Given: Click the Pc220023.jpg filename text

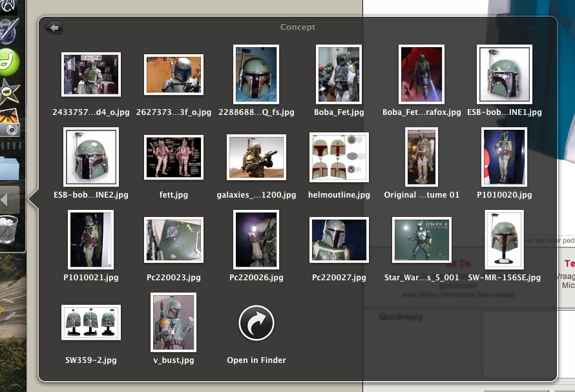Looking at the screenshot, I should pos(173,278).
